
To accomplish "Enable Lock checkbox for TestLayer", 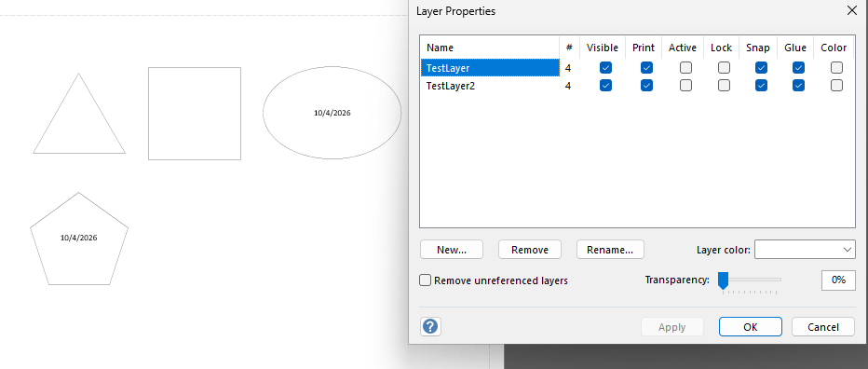I will click(724, 68).
